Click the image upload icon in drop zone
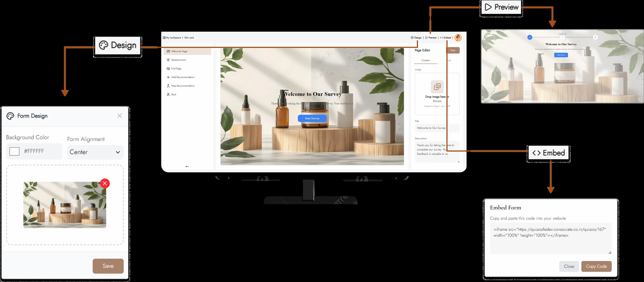 [437, 87]
